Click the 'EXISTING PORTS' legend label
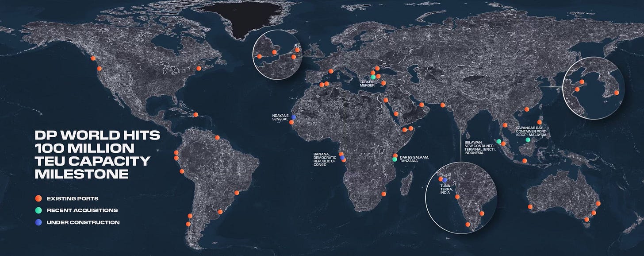Image resolution: width=644 pixels, height=256 pixels. click(x=73, y=198)
